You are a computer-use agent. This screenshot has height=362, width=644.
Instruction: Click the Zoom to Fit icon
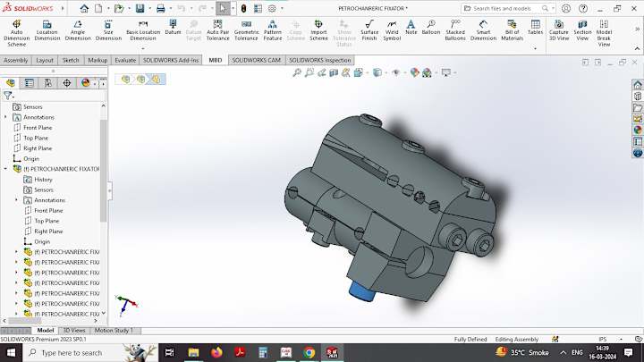(x=297, y=72)
